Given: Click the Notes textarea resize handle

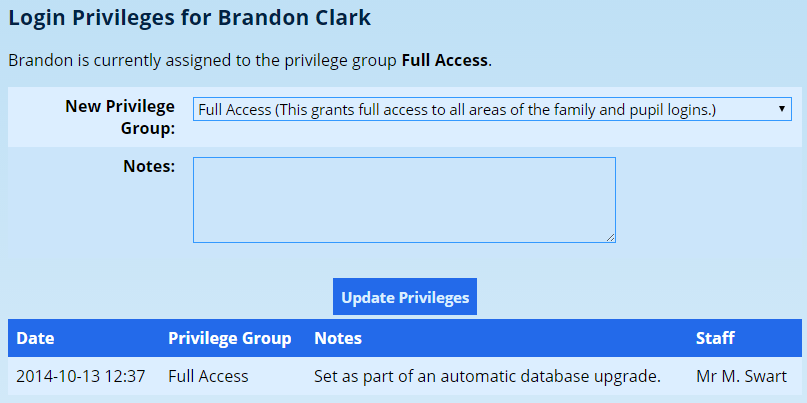Looking at the screenshot, I should tap(610, 237).
